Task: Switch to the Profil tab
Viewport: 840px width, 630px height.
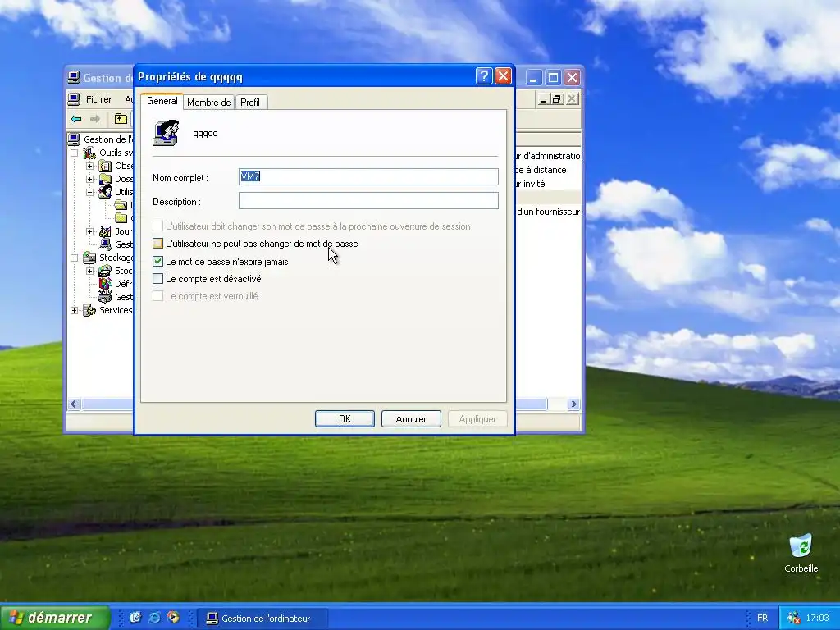Action: 250,103
